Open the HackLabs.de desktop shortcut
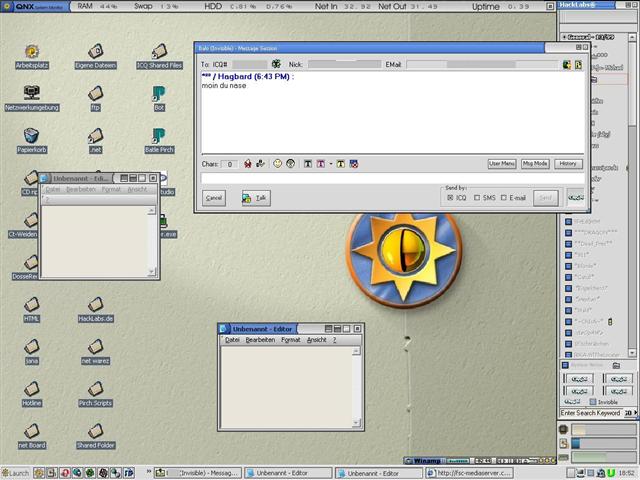Image resolution: width=640 pixels, height=480 pixels. pyautogui.click(x=95, y=305)
